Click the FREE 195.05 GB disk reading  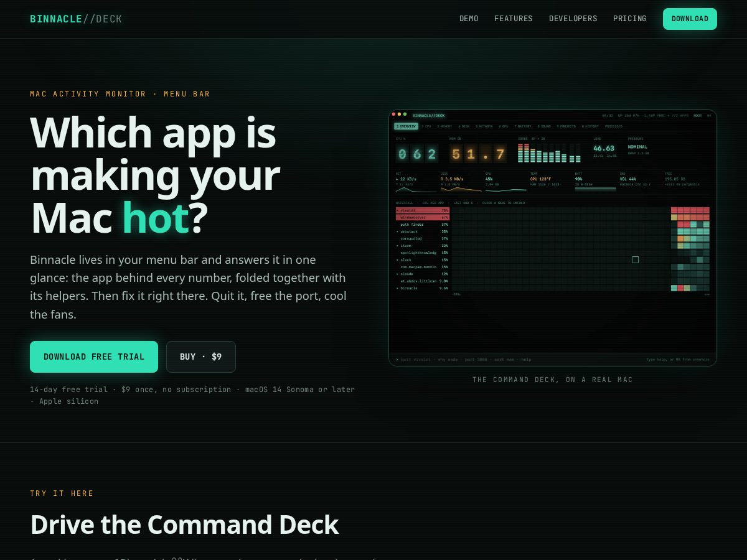675,179
